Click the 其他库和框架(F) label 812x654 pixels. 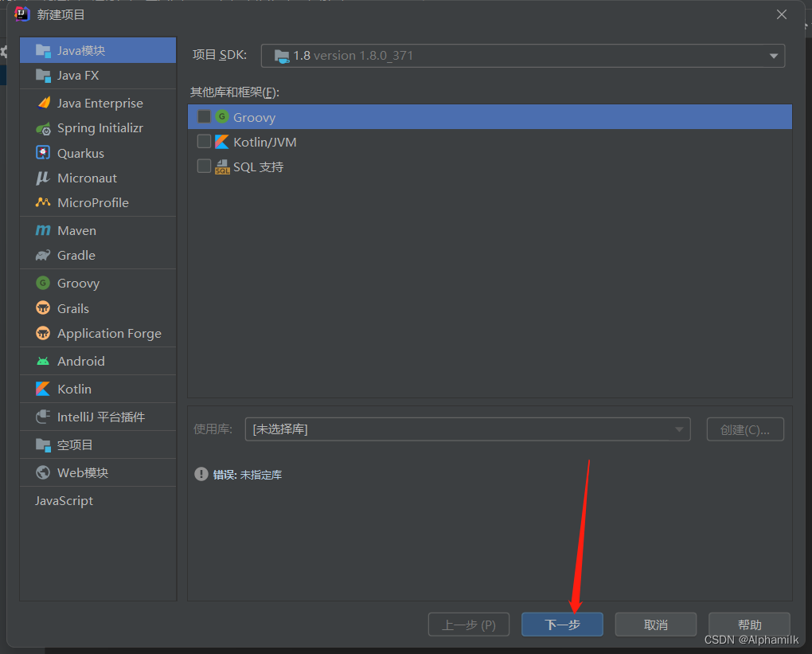[x=235, y=92]
